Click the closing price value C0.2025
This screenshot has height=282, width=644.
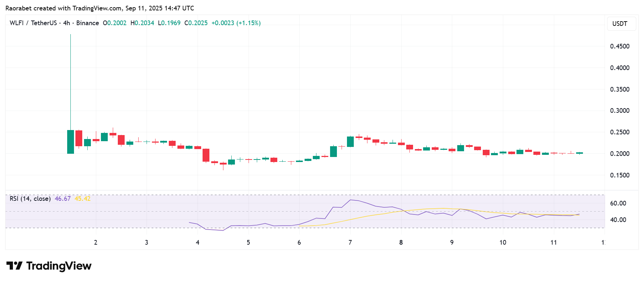(x=196, y=23)
